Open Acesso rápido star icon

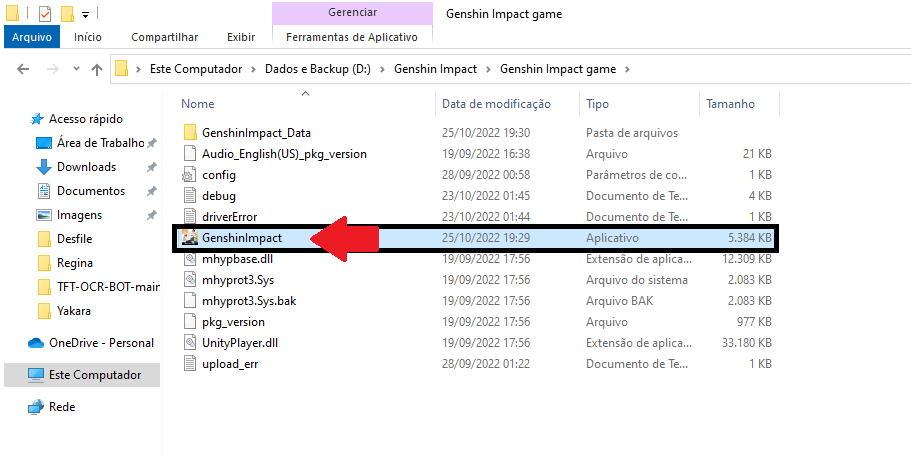pyautogui.click(x=37, y=119)
